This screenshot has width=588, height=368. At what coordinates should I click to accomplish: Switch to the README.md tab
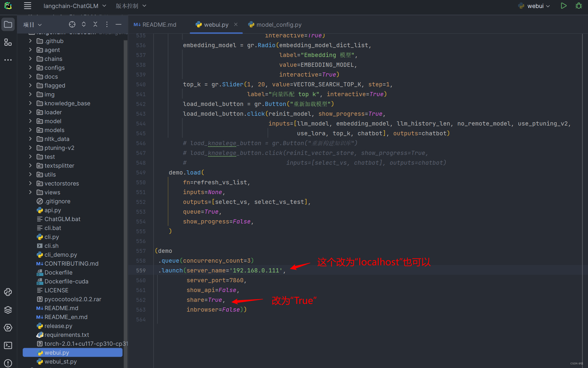click(155, 25)
